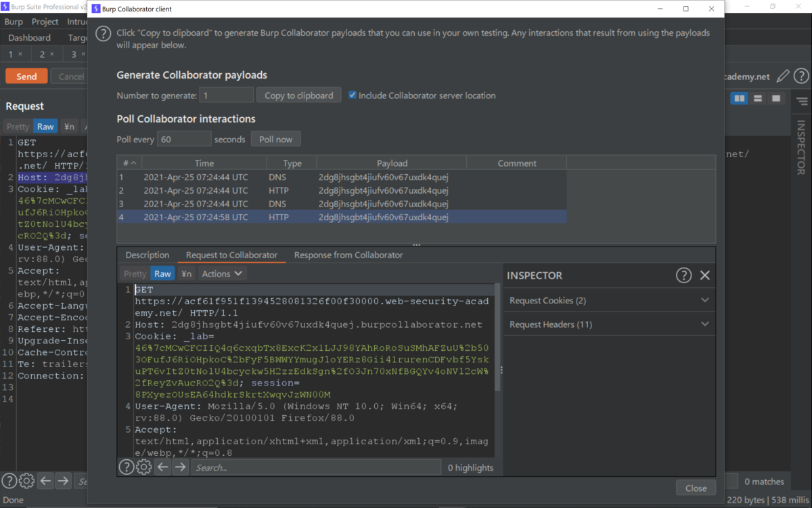Sort interactions by Time column

[204, 163]
